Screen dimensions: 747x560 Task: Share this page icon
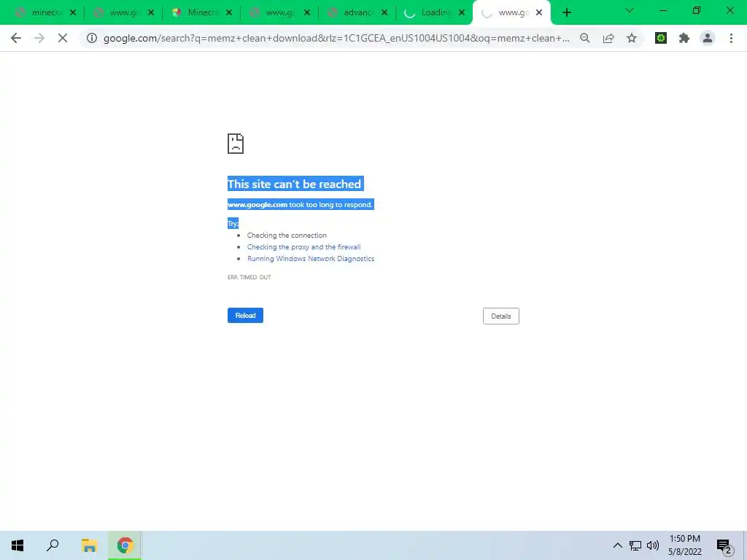(608, 38)
